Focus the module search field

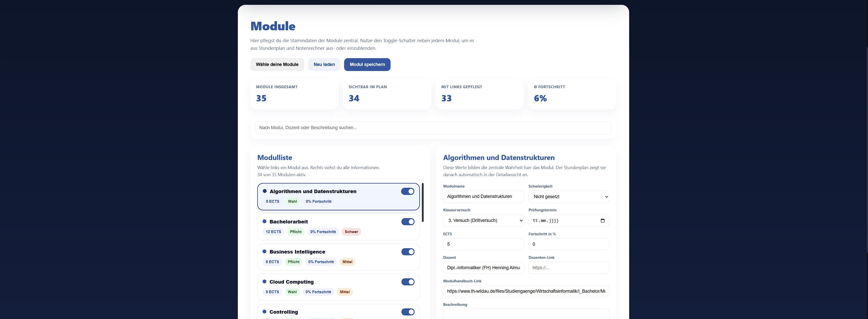coord(433,128)
